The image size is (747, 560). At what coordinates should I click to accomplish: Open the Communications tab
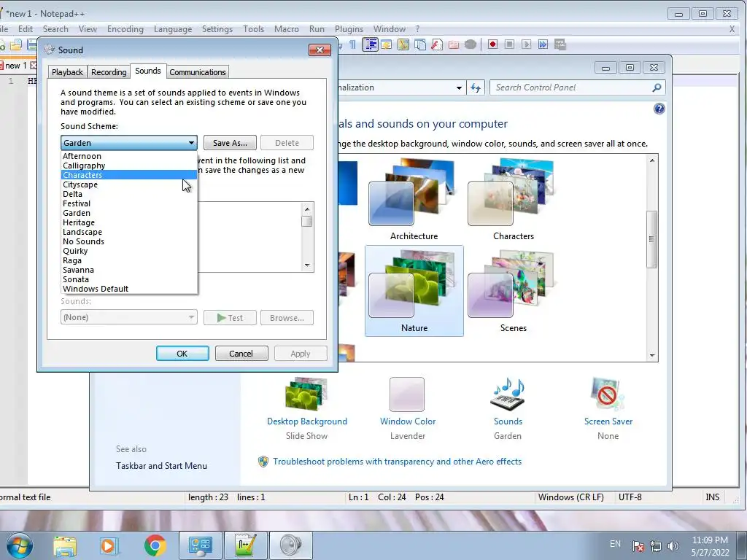197,72
